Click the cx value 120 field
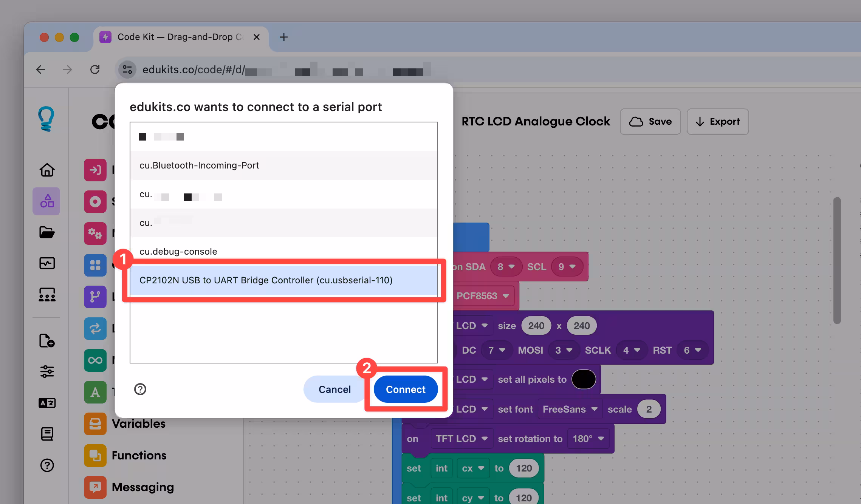 click(524, 468)
